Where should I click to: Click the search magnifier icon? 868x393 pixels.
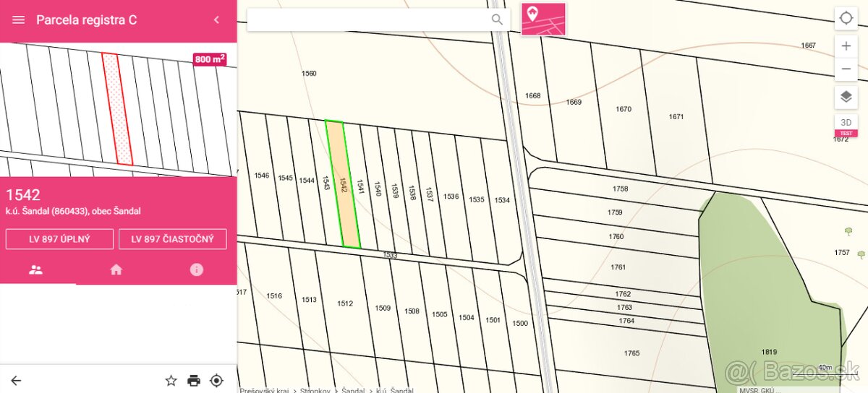point(497,20)
